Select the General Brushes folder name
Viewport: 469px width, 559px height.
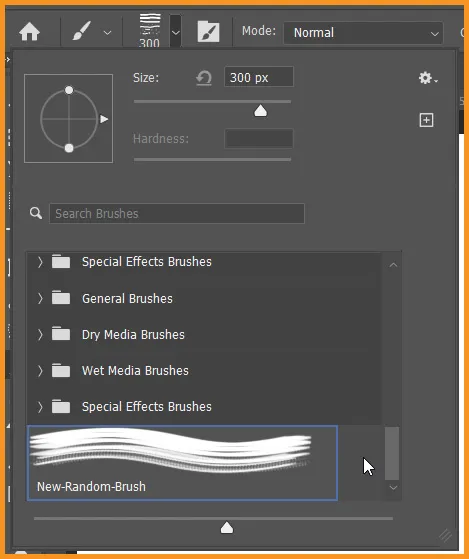coord(127,299)
